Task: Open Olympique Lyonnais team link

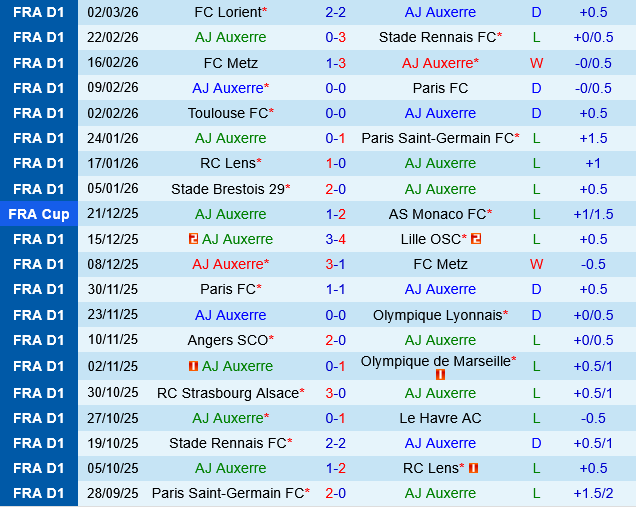Action: (437, 315)
